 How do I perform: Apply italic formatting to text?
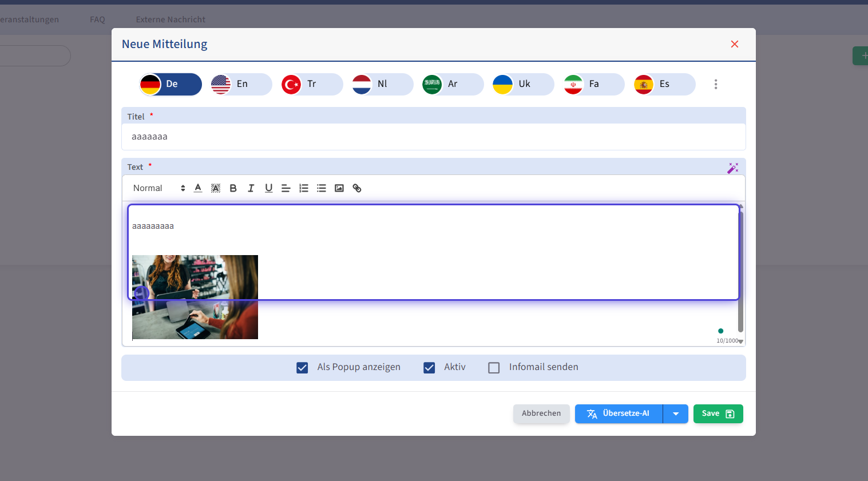(x=251, y=188)
